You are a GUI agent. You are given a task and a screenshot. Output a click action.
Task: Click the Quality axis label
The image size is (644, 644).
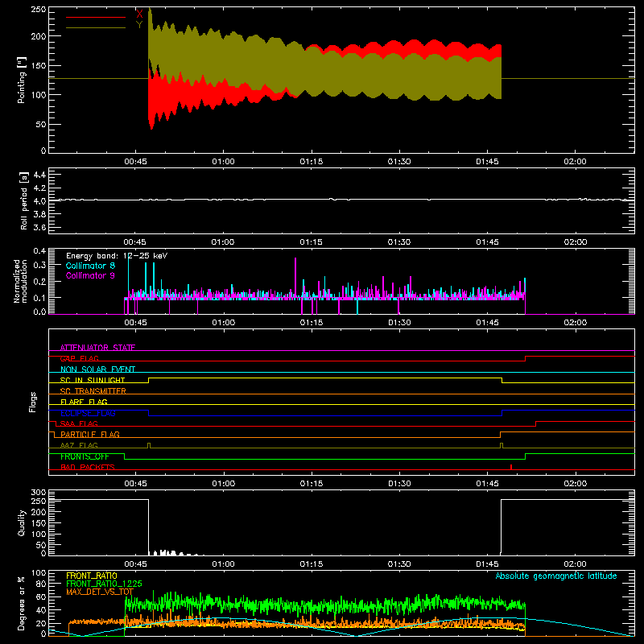coord(22,522)
